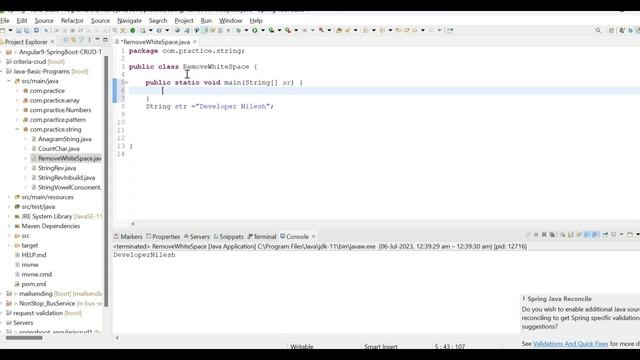
Task: Toggle Pin Console button
Action: pos(605,235)
